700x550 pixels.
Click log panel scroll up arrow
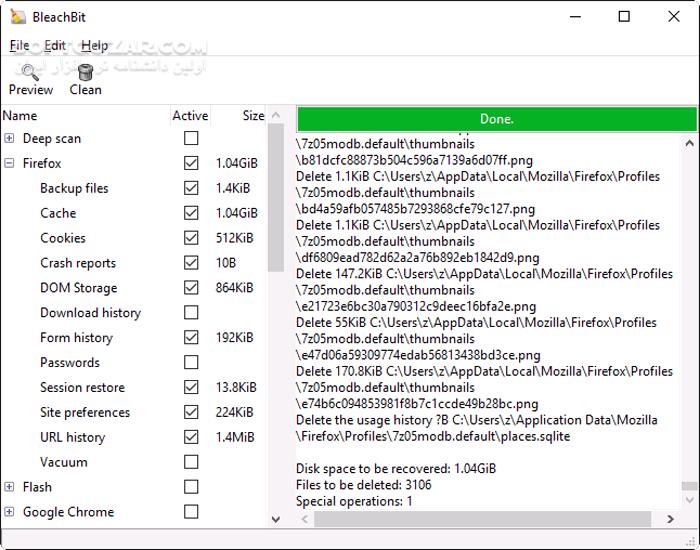click(688, 144)
